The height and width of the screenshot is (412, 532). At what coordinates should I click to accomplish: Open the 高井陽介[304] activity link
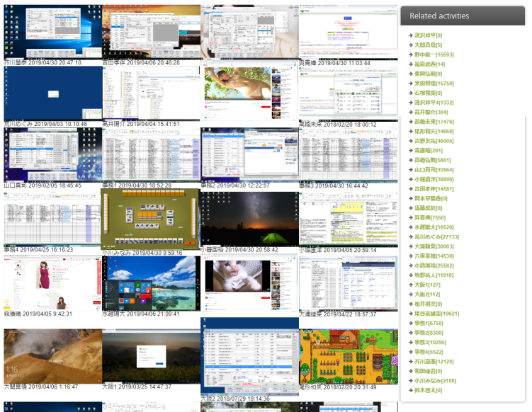[x=431, y=112]
